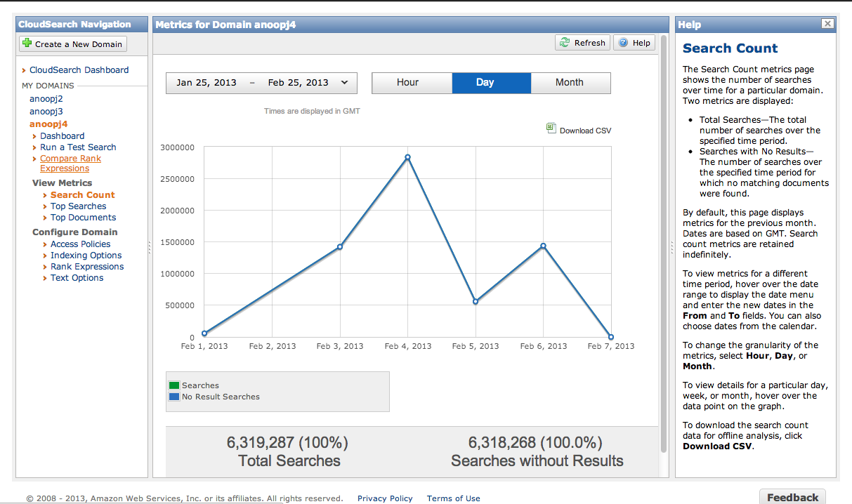Click the blue No Result Searches swatch
The image size is (852, 504).
pos(174,397)
